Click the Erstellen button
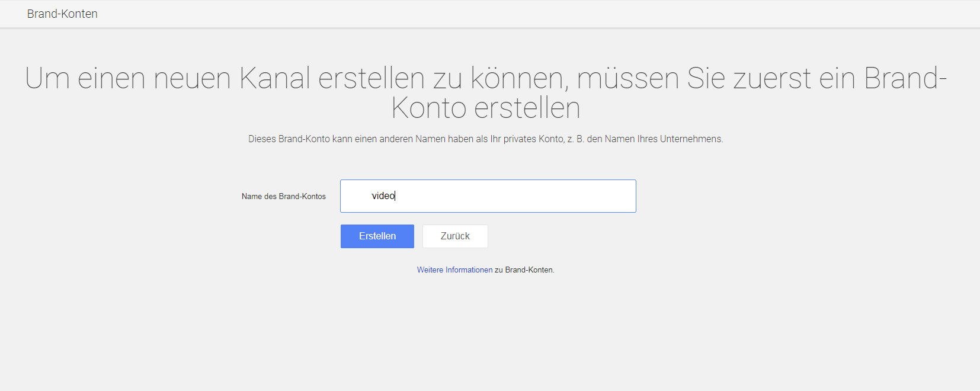This screenshot has height=391, width=980. click(x=377, y=236)
